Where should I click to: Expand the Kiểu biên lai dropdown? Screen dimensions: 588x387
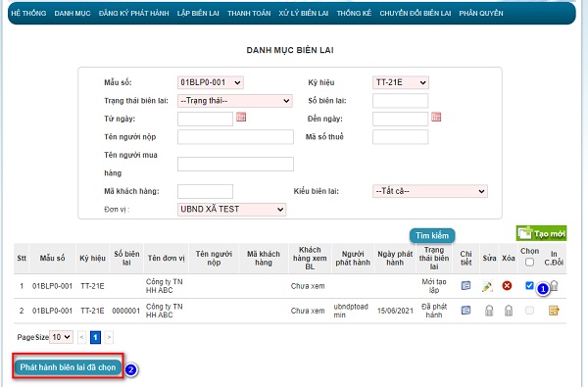430,191
